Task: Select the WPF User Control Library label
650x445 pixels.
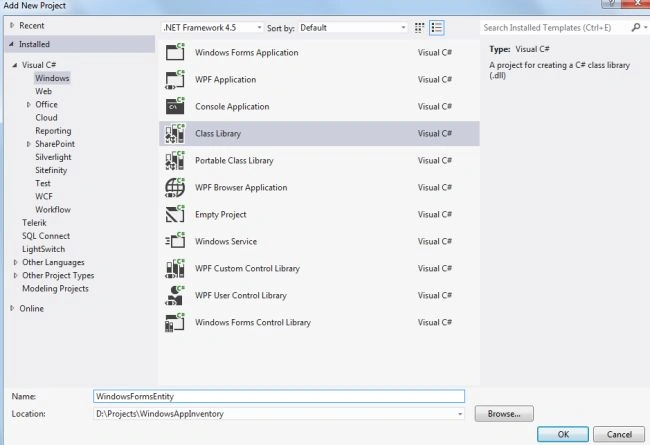Action: point(241,295)
